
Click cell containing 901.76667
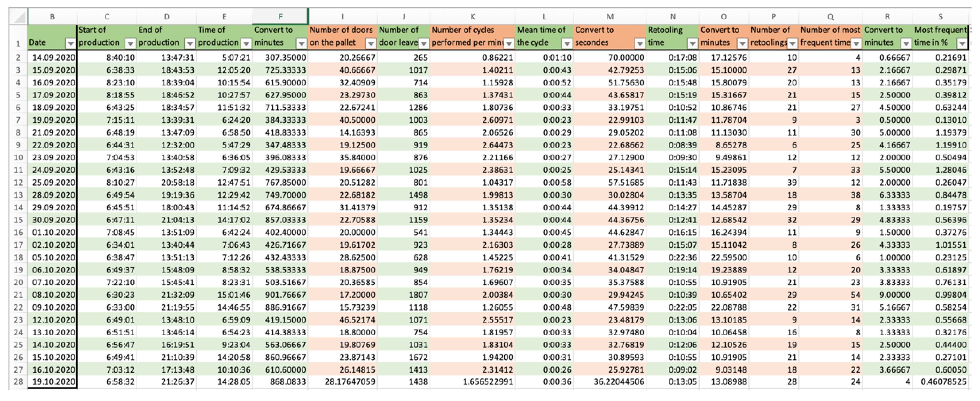(x=285, y=295)
